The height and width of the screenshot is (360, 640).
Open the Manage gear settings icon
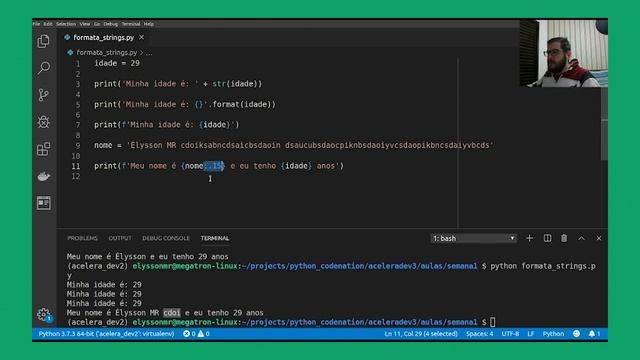[x=44, y=314]
